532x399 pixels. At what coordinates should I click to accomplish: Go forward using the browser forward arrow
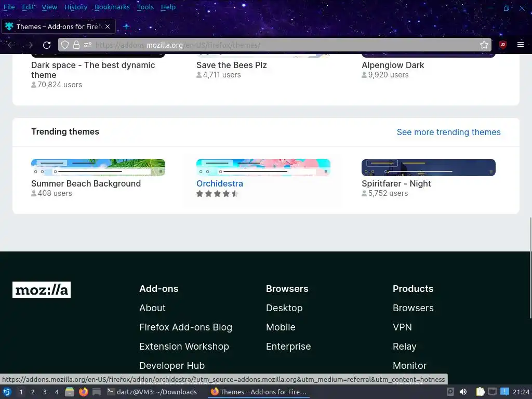click(x=29, y=45)
